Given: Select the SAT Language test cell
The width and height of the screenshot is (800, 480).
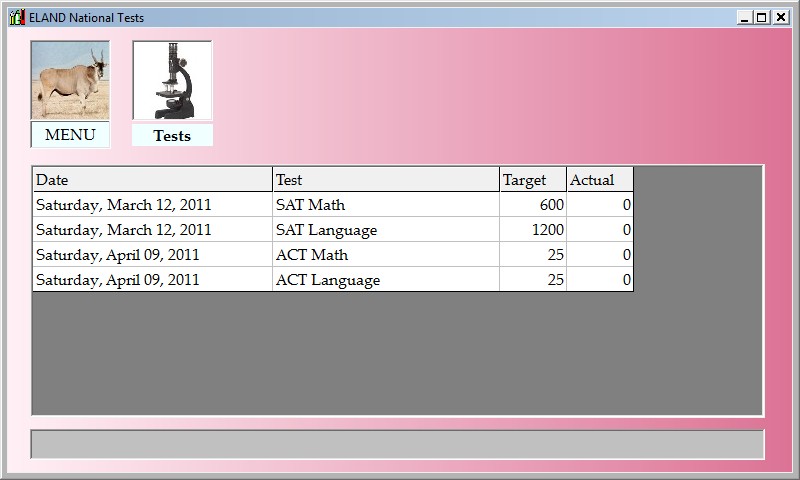Looking at the screenshot, I should (385, 230).
